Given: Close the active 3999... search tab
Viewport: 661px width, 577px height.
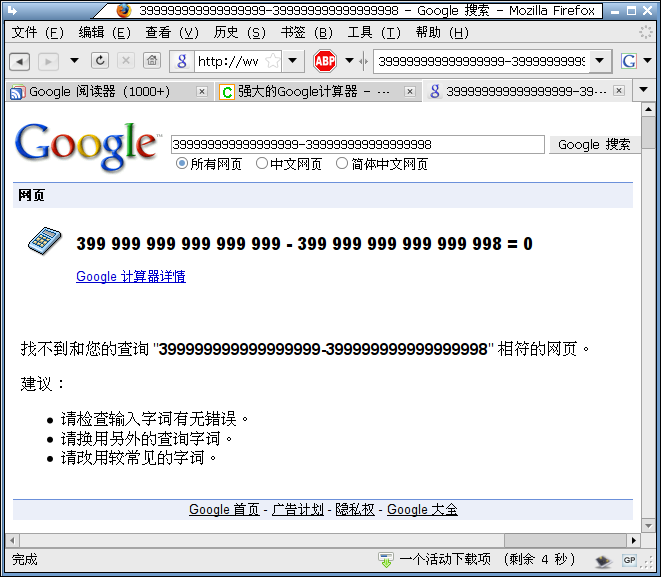Looking at the screenshot, I should [618, 91].
